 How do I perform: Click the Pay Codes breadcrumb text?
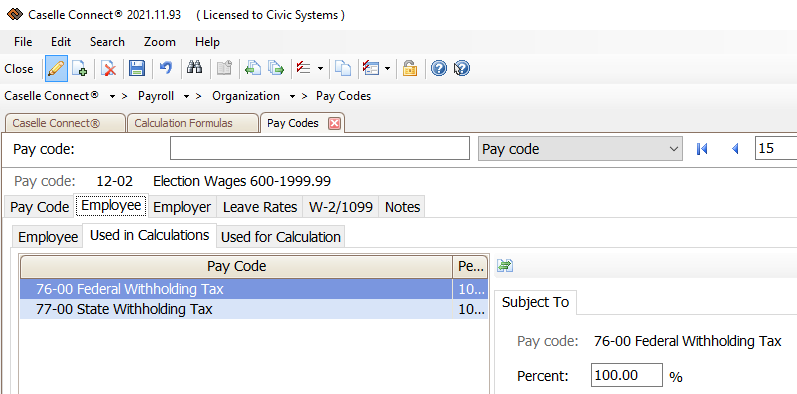coord(344,96)
